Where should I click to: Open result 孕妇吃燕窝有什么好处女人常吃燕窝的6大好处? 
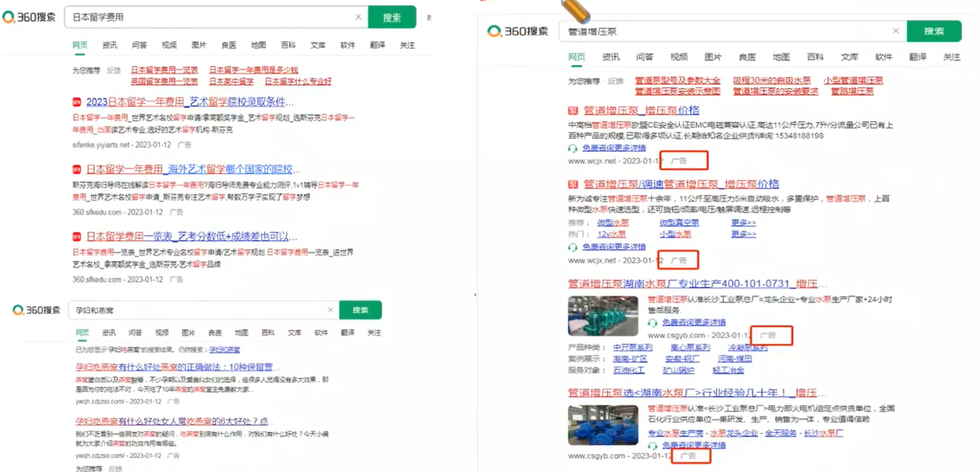tap(174, 421)
